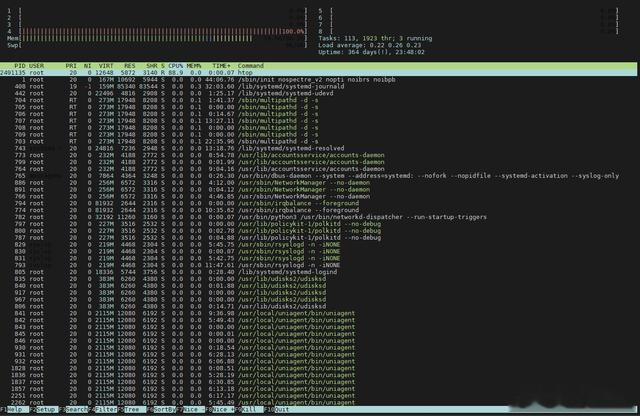Sort by the VIRT column header
The width and height of the screenshot is (640, 416).
(106, 66)
